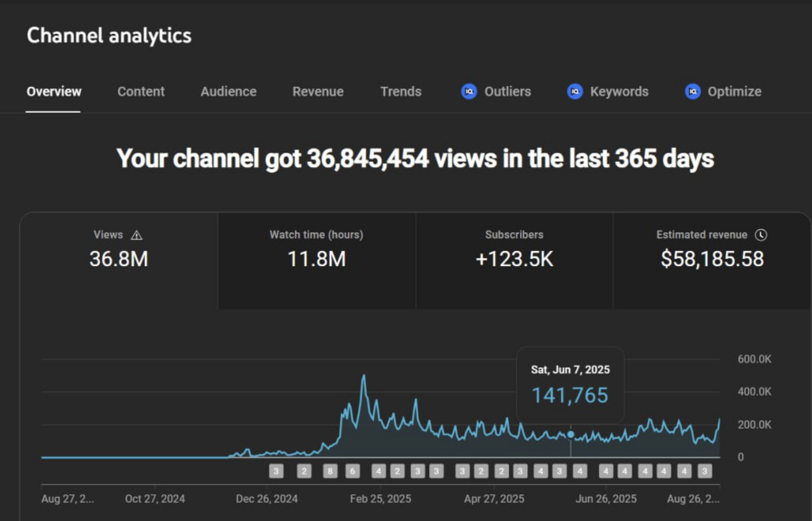Open the Audience tab

pos(228,92)
